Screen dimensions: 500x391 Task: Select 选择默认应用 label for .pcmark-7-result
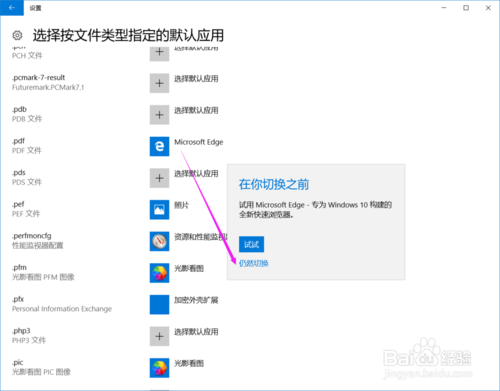(x=196, y=79)
